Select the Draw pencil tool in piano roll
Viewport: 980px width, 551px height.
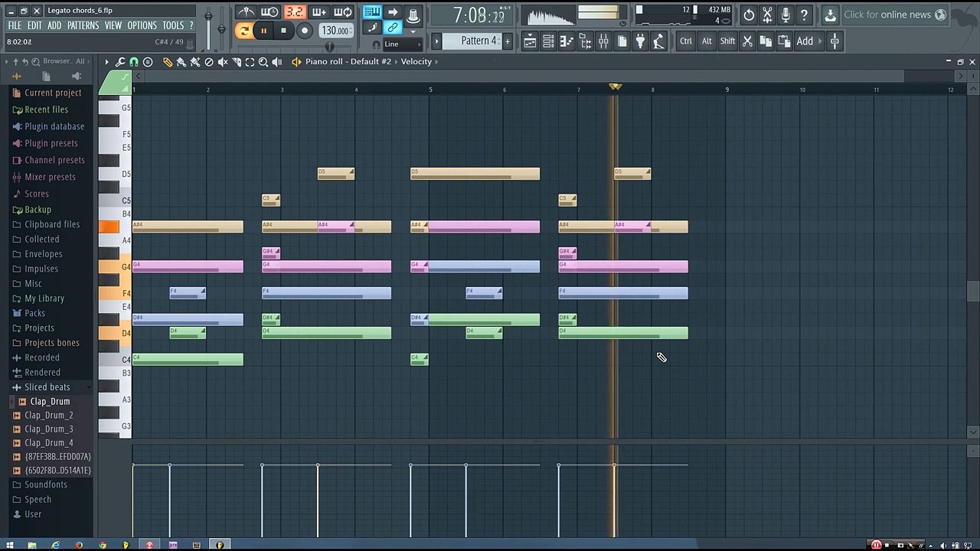click(168, 62)
